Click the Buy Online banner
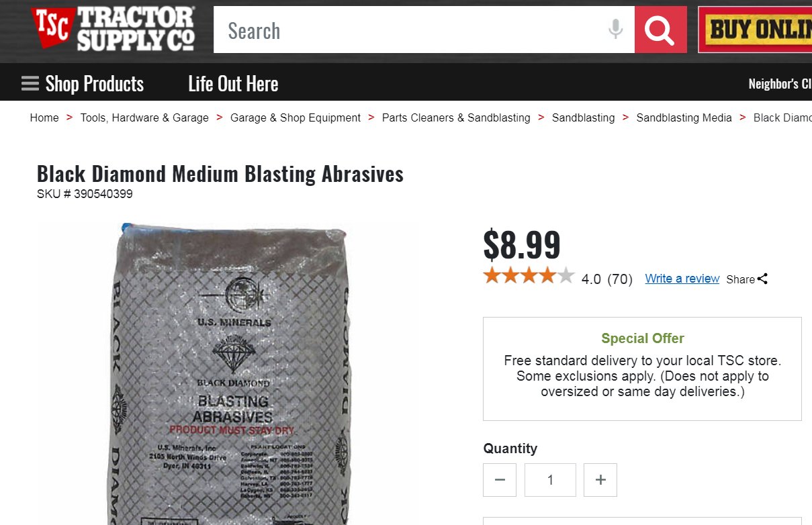This screenshot has height=525, width=812. click(x=755, y=30)
